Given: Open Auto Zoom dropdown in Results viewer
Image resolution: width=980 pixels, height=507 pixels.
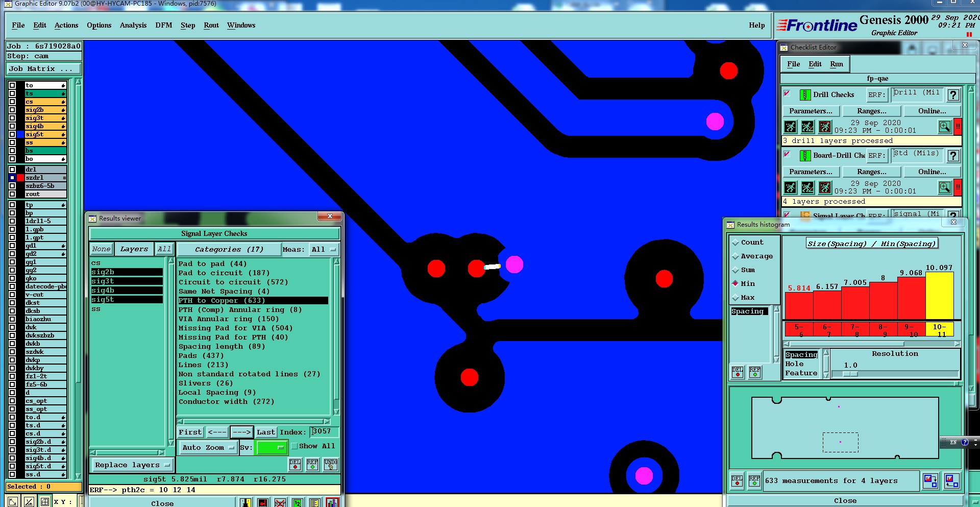Looking at the screenshot, I should 208,448.
